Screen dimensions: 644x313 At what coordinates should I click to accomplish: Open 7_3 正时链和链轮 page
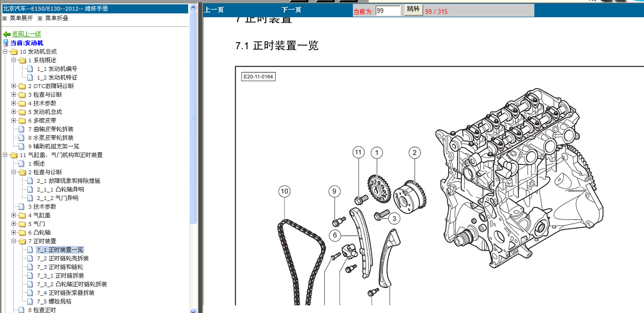(60, 267)
